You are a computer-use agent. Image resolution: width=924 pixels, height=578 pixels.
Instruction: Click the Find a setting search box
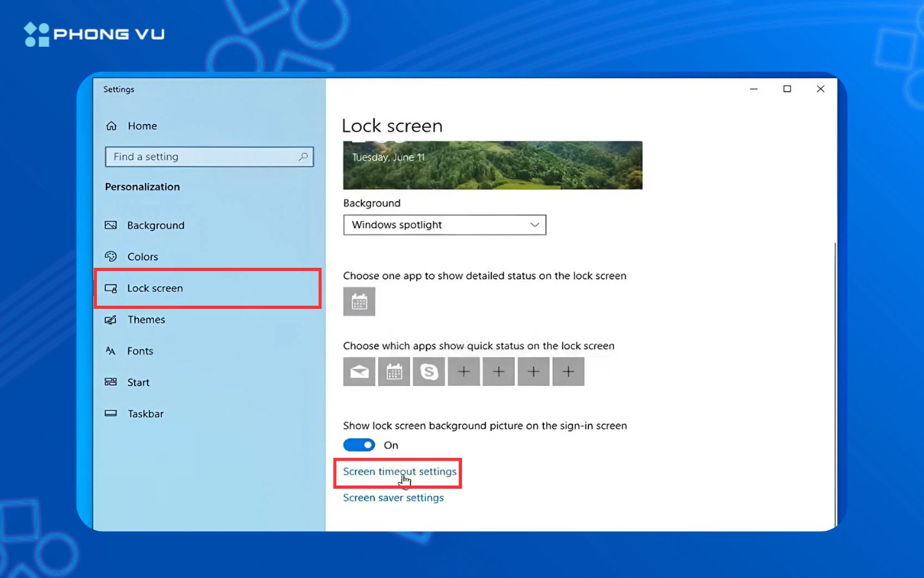pos(209,156)
